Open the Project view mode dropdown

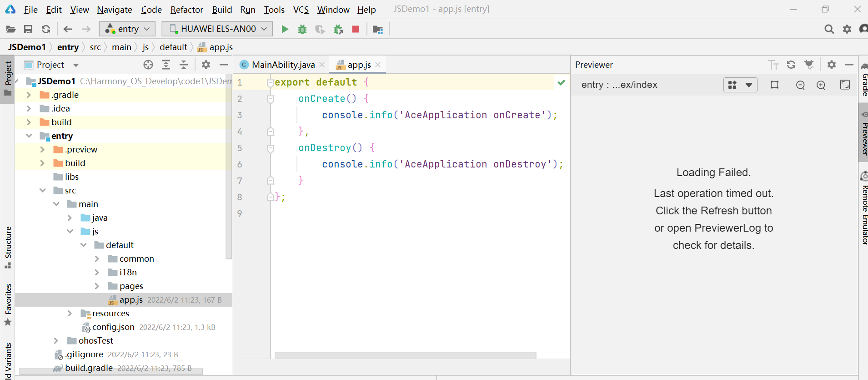tap(76, 65)
